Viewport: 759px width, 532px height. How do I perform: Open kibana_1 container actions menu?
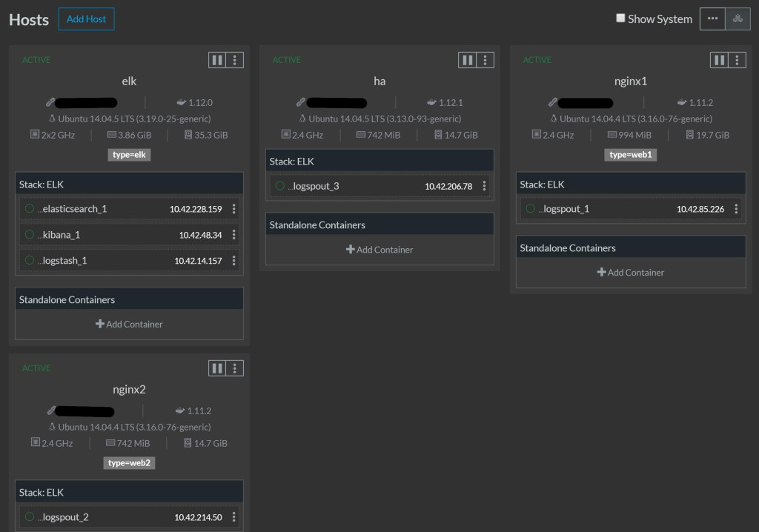pyautogui.click(x=234, y=235)
